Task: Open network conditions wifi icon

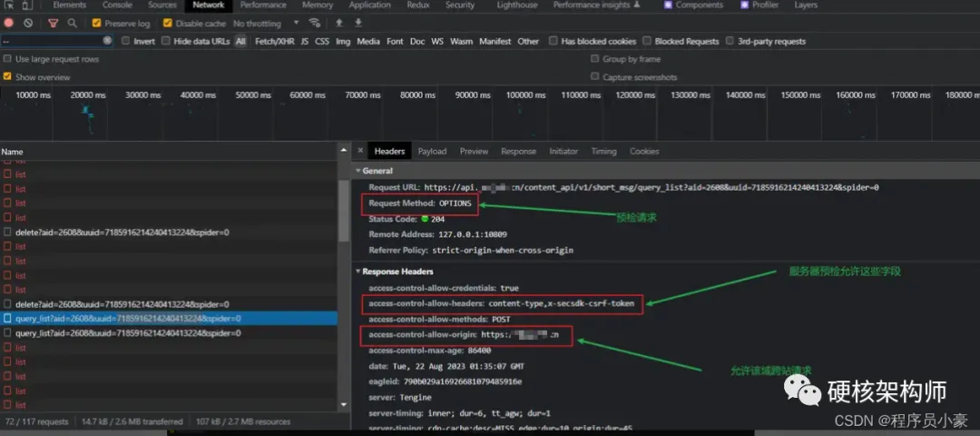Action: [x=314, y=23]
